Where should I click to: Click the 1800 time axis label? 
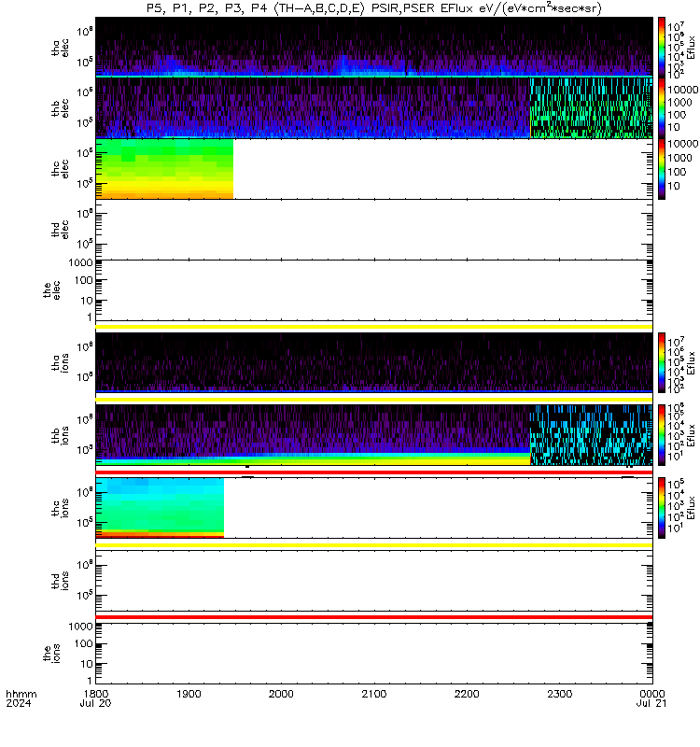[96, 694]
